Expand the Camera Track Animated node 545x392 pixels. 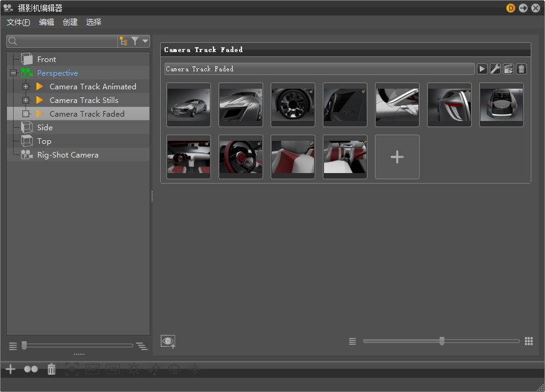[x=25, y=86]
